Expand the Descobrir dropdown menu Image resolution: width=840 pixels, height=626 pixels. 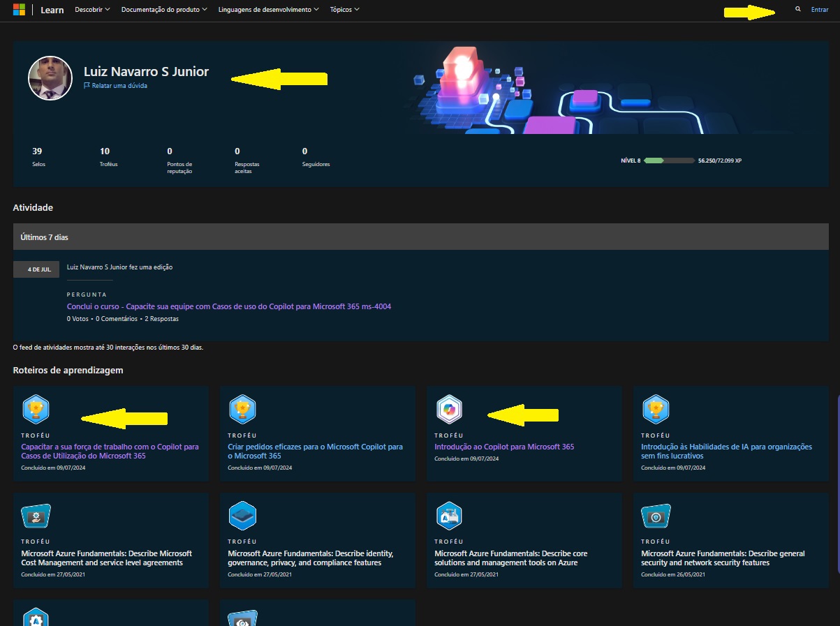pos(92,10)
